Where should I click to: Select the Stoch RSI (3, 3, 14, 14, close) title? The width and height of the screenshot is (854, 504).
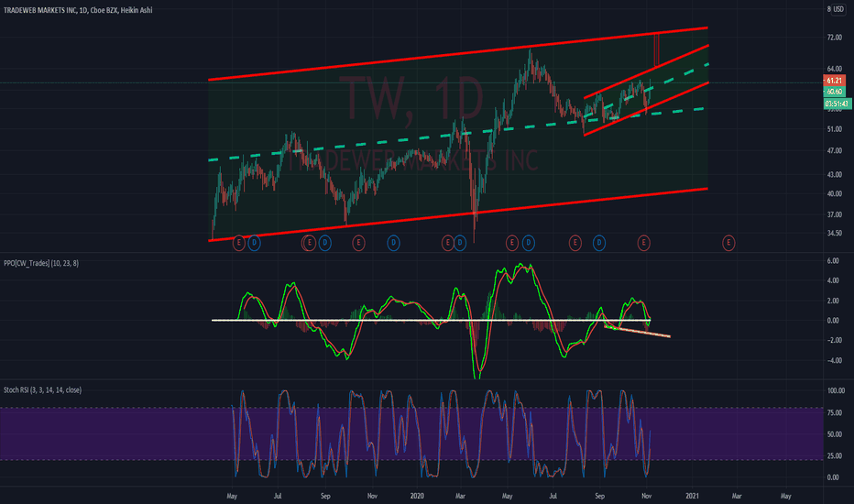(x=42, y=390)
